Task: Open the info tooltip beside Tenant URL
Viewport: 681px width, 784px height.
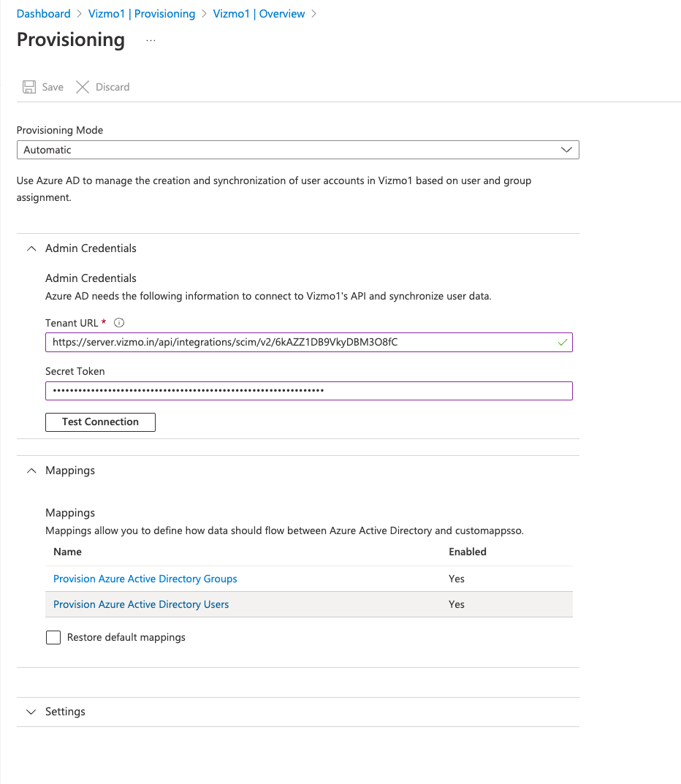Action: tap(118, 322)
